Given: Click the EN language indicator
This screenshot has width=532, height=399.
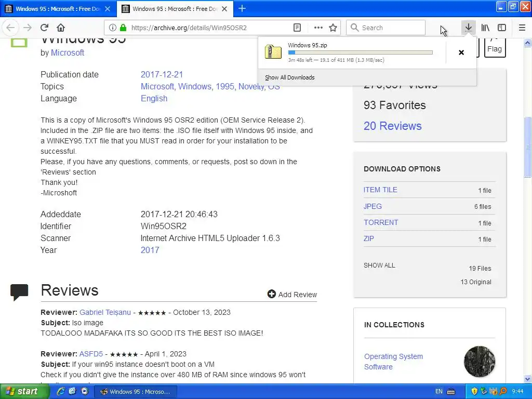Looking at the screenshot, I should click(x=438, y=391).
